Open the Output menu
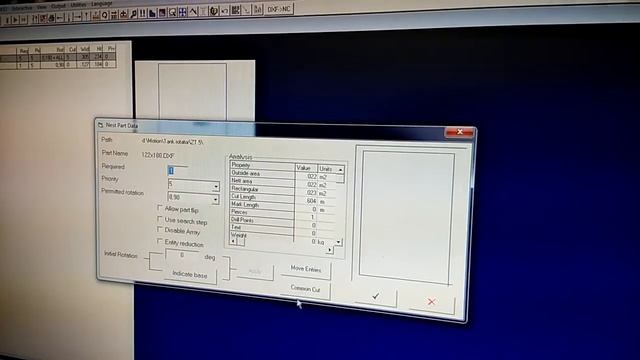 pos(58,6)
